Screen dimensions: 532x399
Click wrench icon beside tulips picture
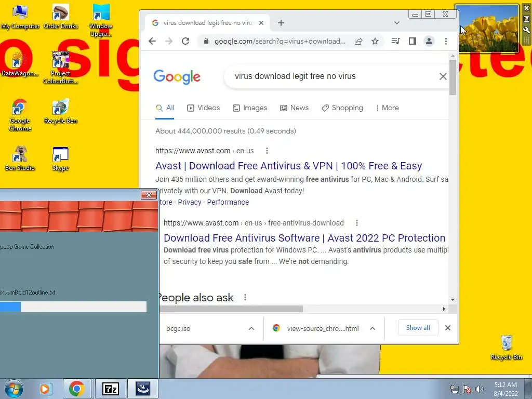[526, 30]
